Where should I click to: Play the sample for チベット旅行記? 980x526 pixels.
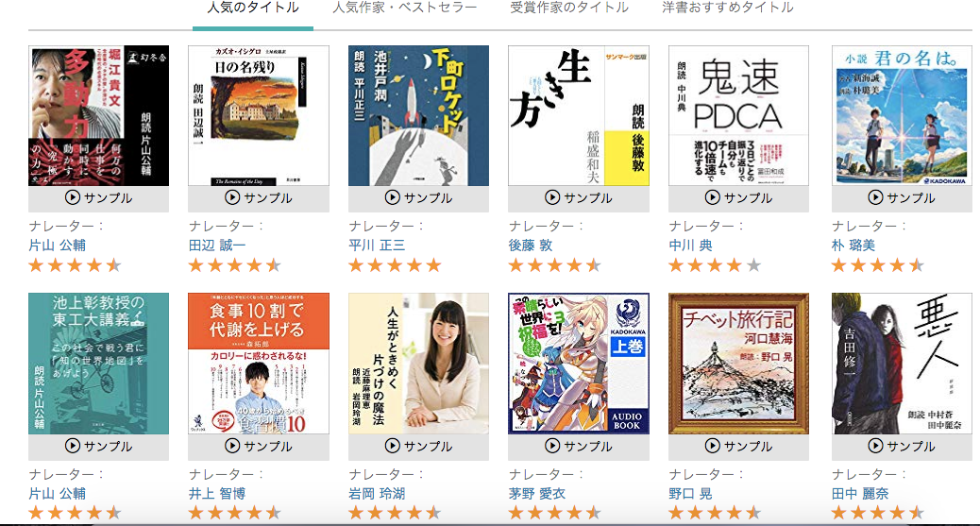[x=738, y=447]
